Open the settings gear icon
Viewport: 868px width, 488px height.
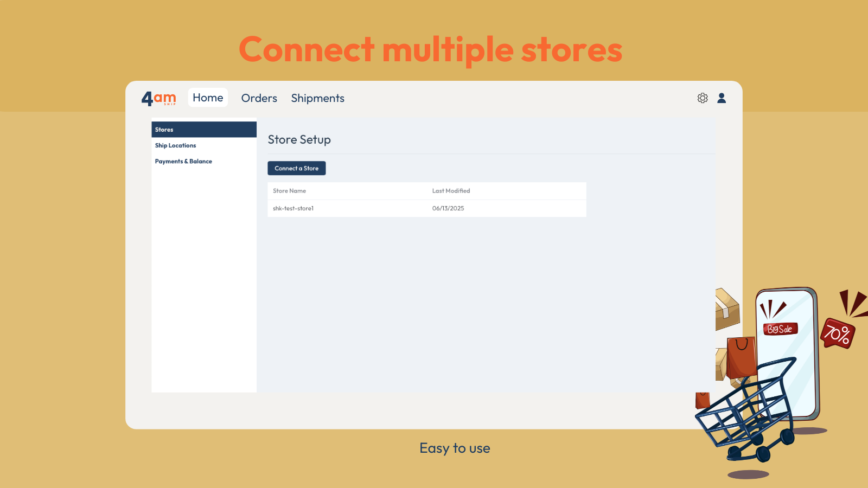703,98
